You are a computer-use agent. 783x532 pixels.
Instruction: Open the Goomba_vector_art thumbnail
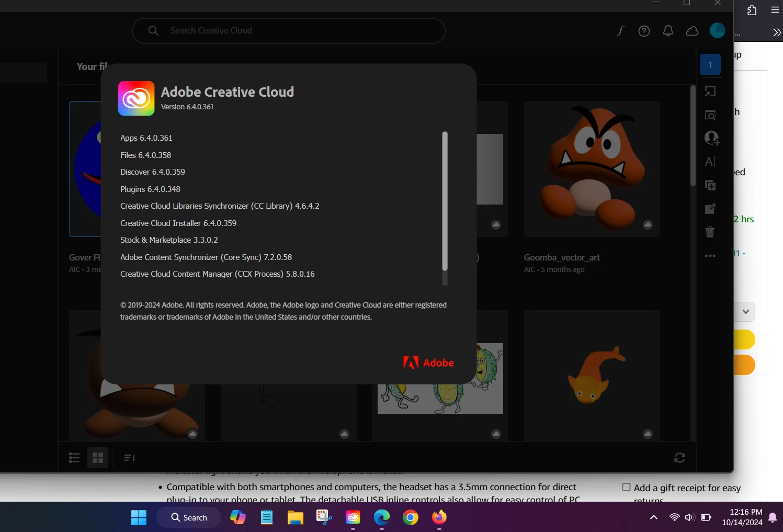(592, 169)
